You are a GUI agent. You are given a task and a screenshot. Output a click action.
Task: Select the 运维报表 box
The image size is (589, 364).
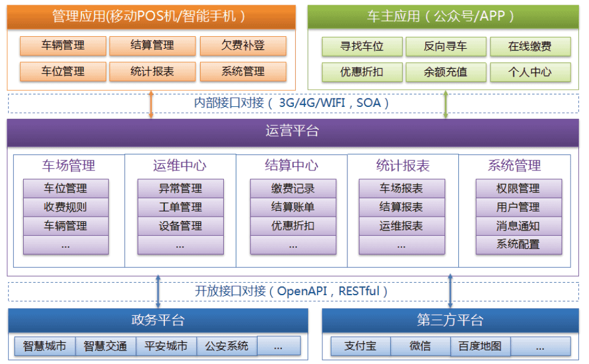click(x=402, y=226)
